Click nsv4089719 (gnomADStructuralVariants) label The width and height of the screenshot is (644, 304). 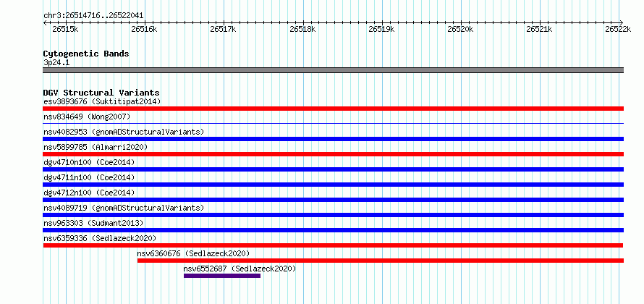[x=124, y=208]
